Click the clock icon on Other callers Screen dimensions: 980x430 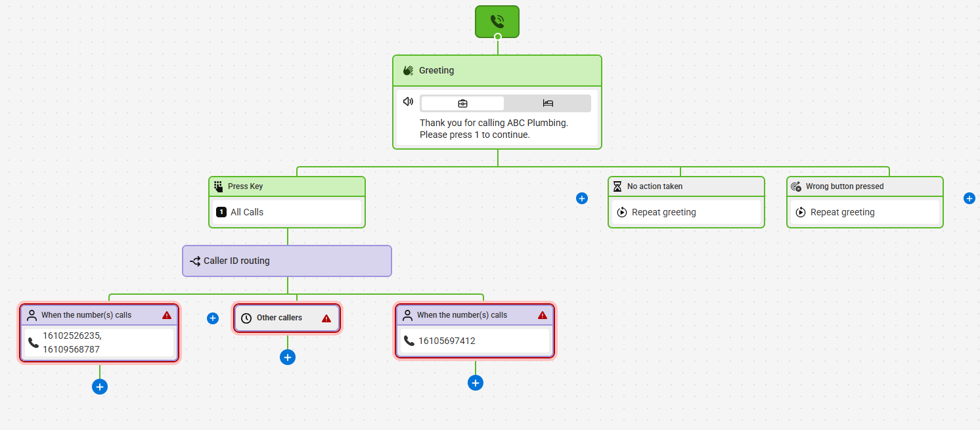pyautogui.click(x=246, y=318)
